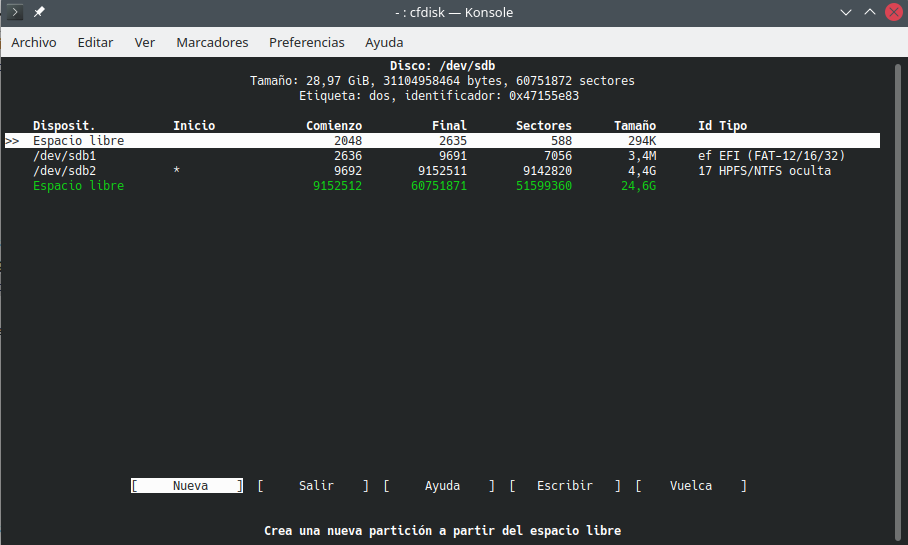
Task: Open the Marcadores menu
Action: click(212, 42)
